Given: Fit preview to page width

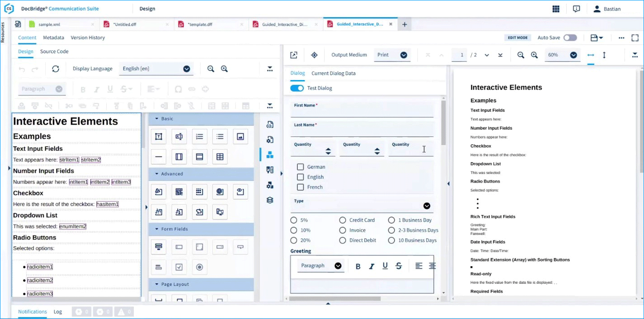Looking at the screenshot, I should (591, 55).
